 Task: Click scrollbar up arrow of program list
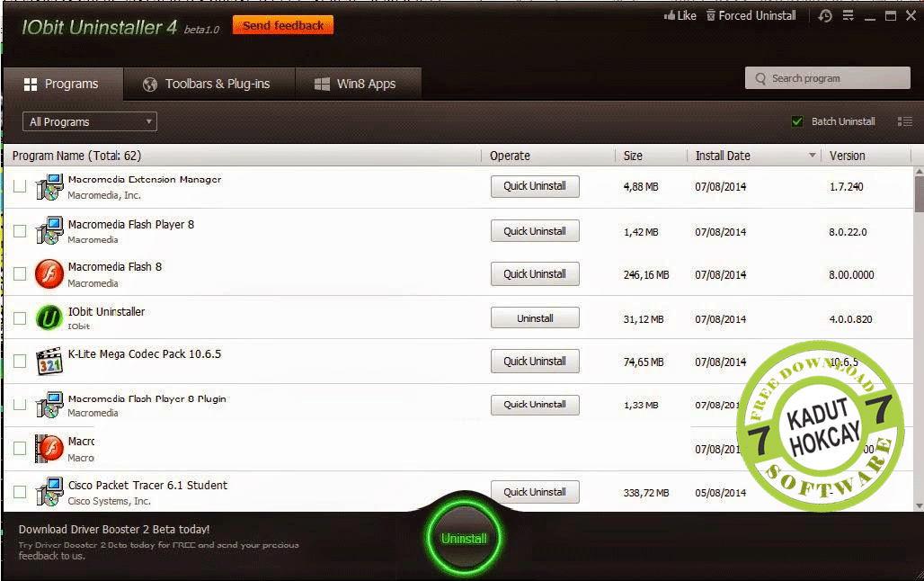point(919,172)
